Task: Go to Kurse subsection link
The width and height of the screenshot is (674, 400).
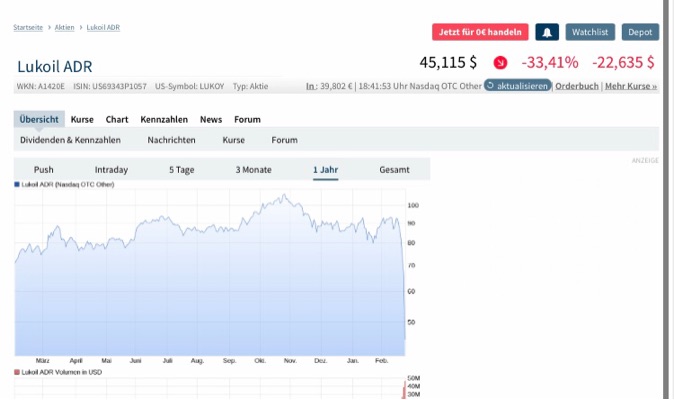Action: (x=233, y=140)
